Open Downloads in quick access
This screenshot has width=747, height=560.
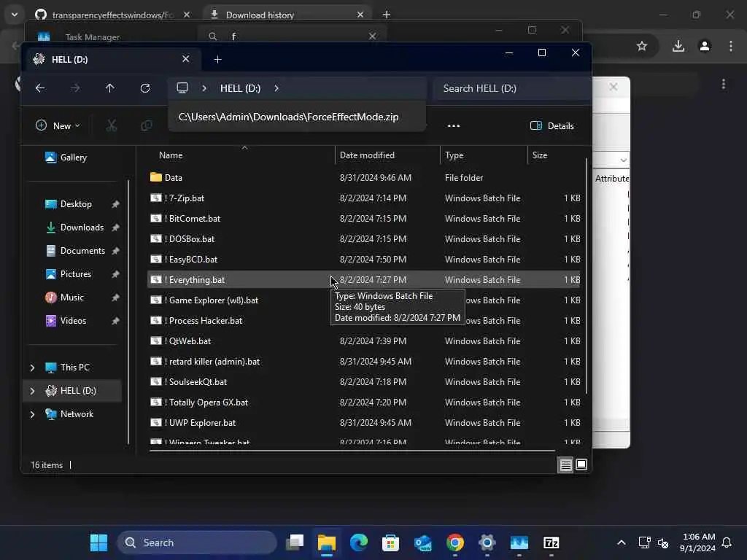pos(74,227)
